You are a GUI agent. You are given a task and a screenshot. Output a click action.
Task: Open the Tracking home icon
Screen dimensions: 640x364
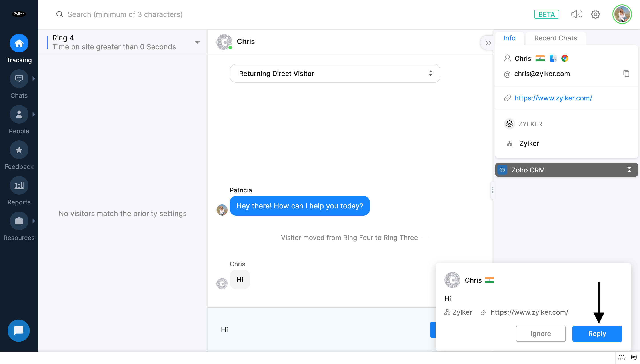[x=19, y=43]
